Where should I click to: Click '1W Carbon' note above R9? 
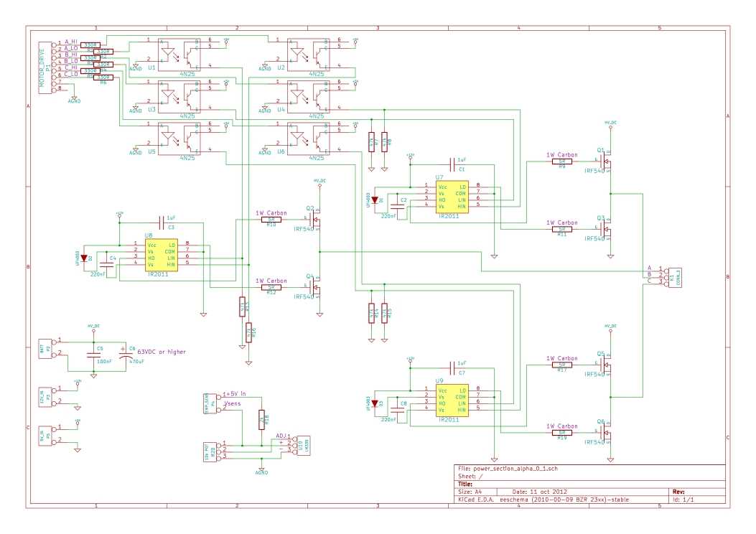coord(561,155)
